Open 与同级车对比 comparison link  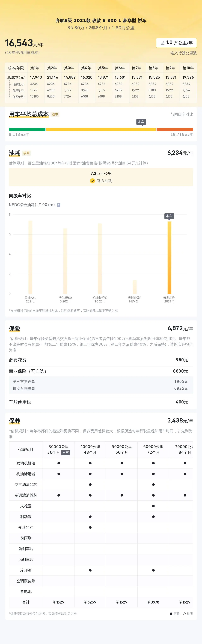(x=182, y=114)
